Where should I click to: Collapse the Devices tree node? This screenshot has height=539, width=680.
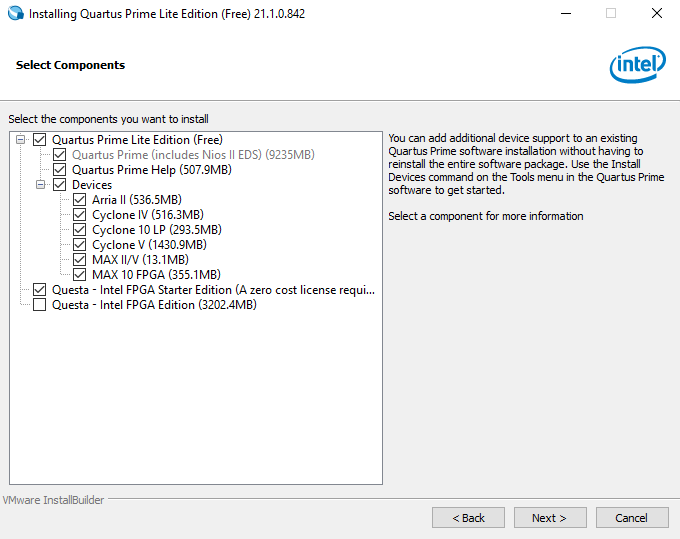pyautogui.click(x=40, y=185)
